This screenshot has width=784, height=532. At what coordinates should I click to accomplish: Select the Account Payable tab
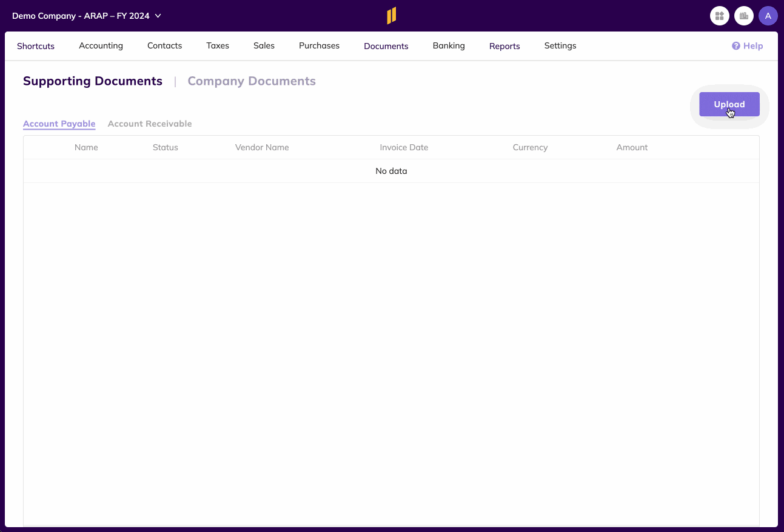[x=59, y=124]
